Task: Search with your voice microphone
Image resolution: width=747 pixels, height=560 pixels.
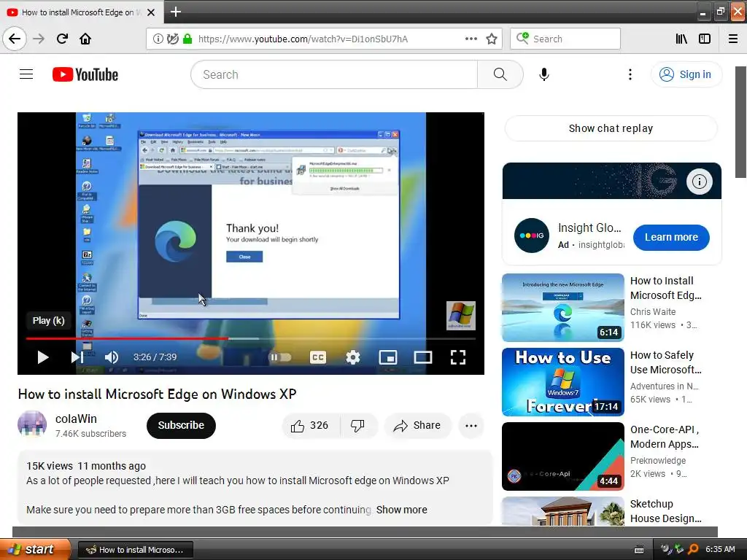Action: pyautogui.click(x=544, y=74)
